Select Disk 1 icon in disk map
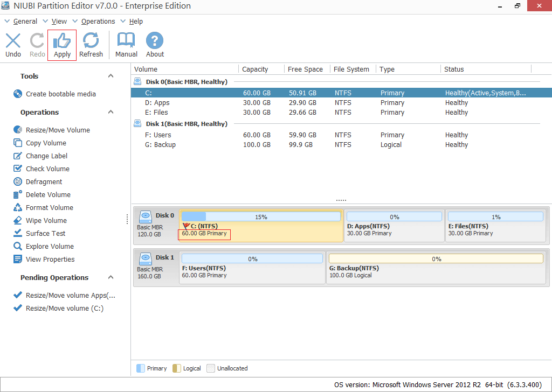This screenshot has height=392, width=552. pyautogui.click(x=146, y=259)
